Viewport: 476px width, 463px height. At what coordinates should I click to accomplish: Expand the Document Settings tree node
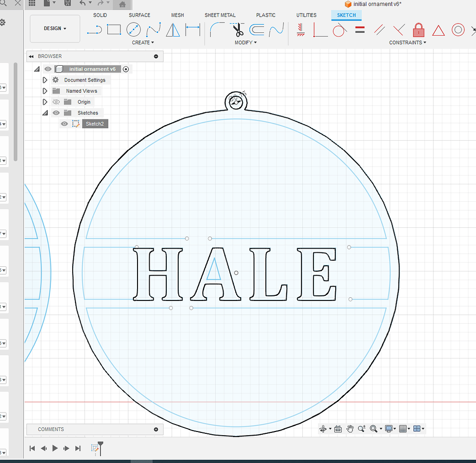(44, 80)
